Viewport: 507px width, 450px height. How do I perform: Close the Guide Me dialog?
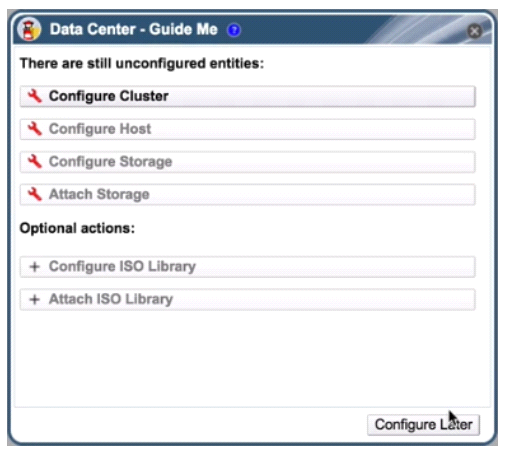tap(474, 31)
